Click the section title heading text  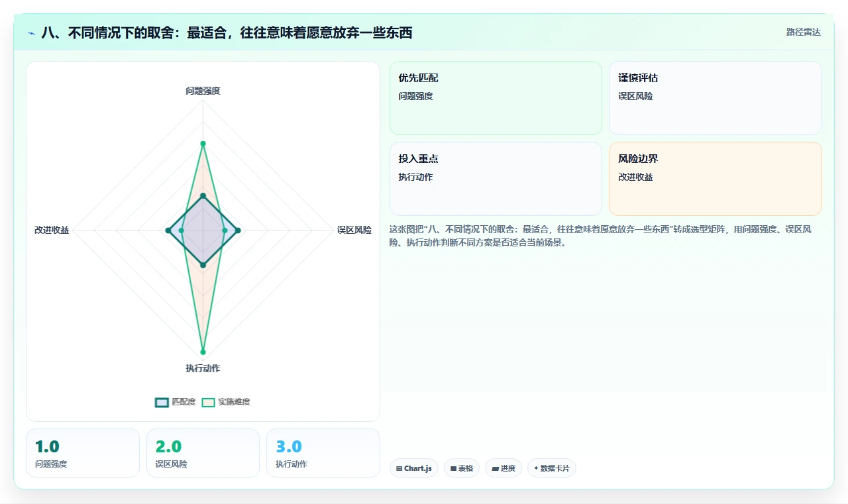click(x=227, y=32)
